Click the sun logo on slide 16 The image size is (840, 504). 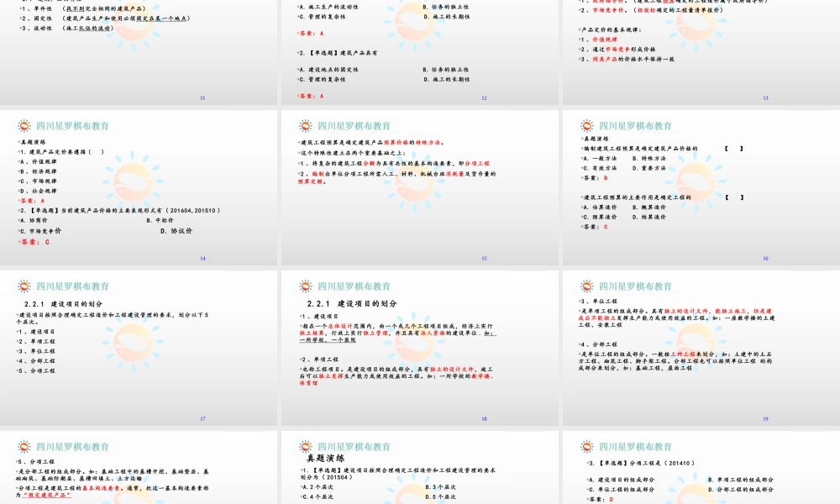point(586,126)
